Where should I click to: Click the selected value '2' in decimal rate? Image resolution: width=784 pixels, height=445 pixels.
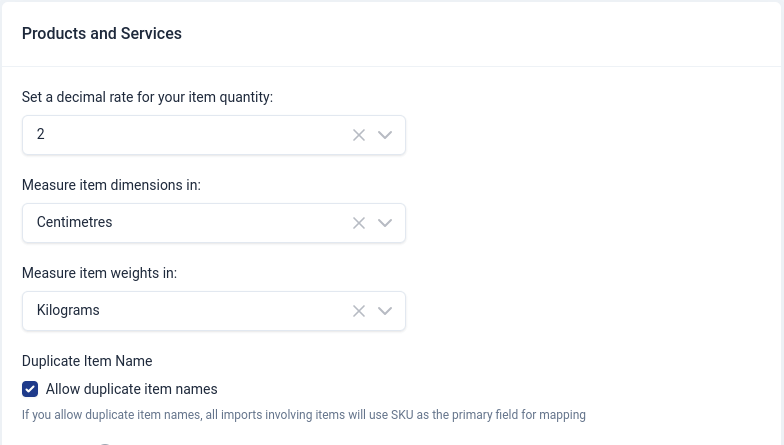coord(41,134)
